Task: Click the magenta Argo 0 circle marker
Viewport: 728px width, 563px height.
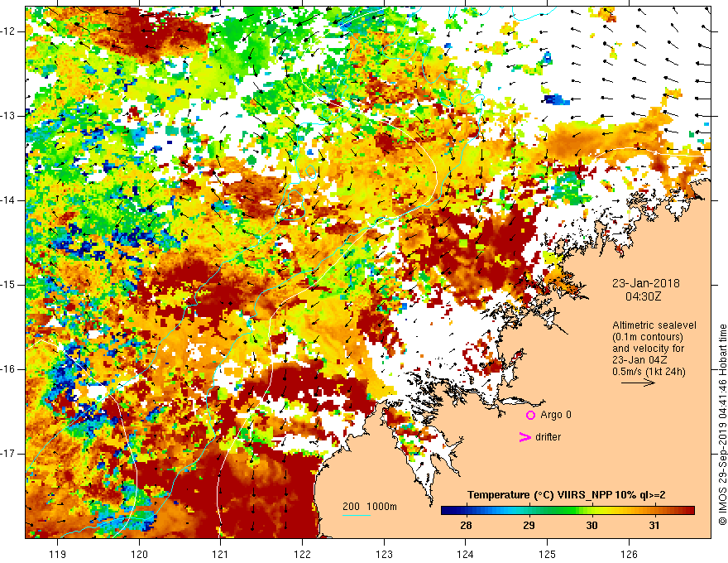Action: point(530,416)
